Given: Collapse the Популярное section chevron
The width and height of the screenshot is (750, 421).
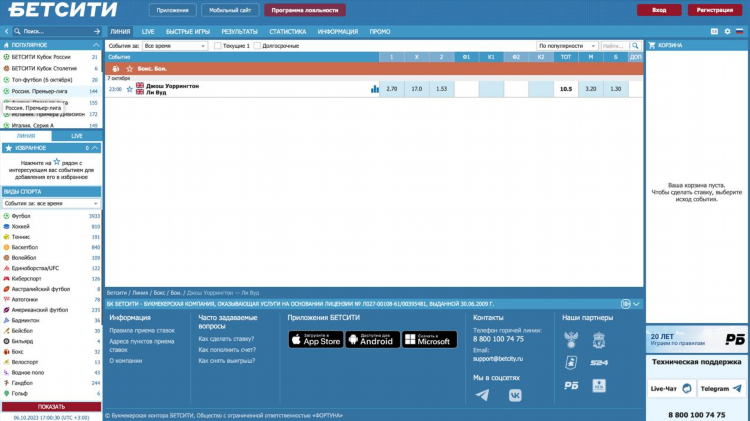Looking at the screenshot, I should tap(96, 45).
